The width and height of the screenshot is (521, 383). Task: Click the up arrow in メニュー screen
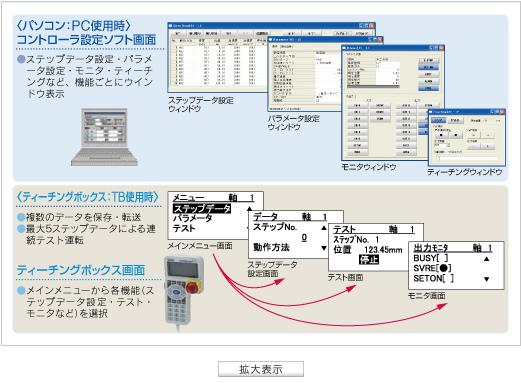(249, 209)
